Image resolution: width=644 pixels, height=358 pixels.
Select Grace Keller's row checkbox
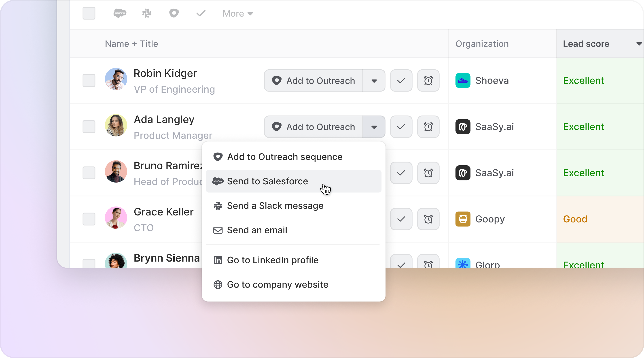coord(89,219)
